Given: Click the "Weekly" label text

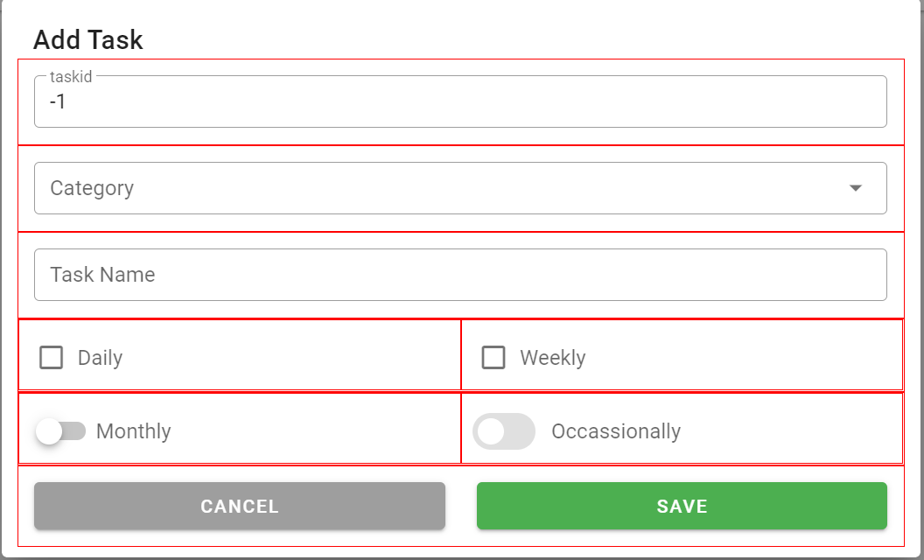Looking at the screenshot, I should coord(552,358).
